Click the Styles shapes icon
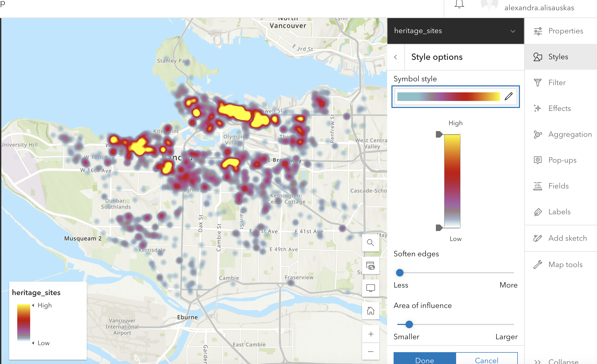The image size is (597, 364). point(538,57)
